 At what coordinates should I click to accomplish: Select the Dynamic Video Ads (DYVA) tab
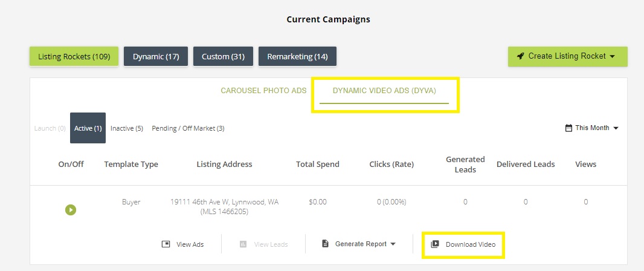point(384,91)
